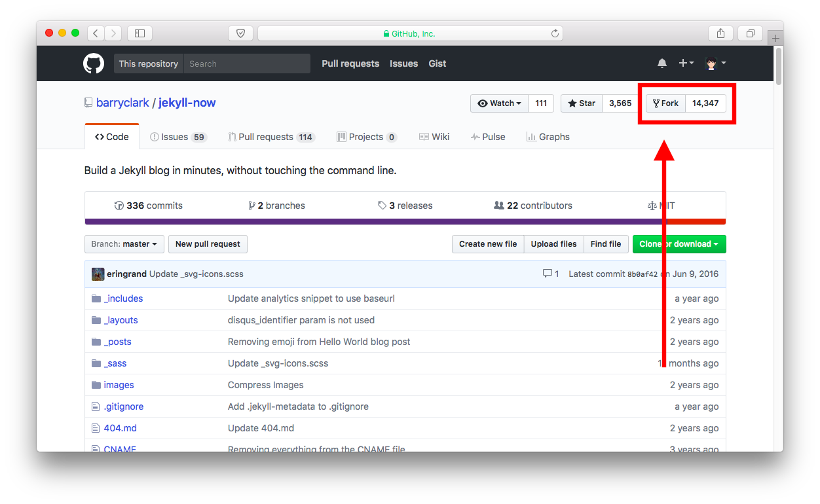Screen dimensions: 820x504
Task: Open the eringrand author link
Action: 126,274
